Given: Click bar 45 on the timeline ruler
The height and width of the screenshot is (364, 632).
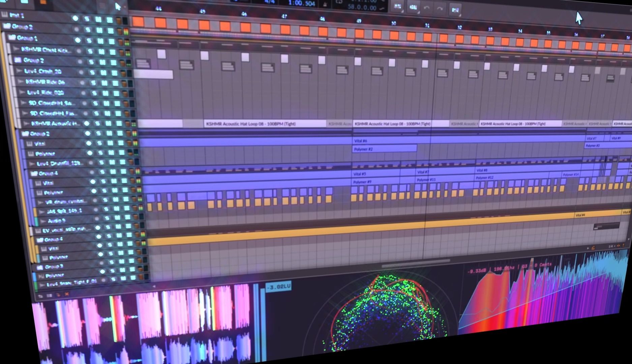Looking at the screenshot, I should point(202,11).
